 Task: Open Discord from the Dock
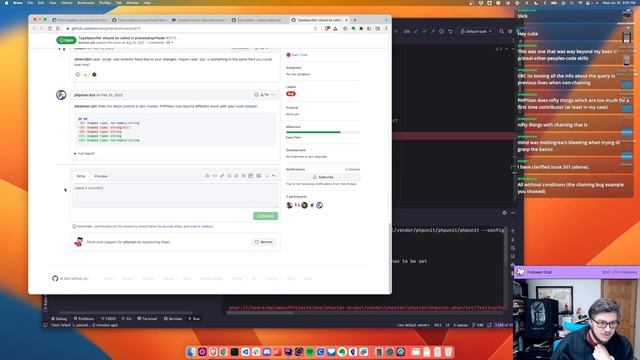point(267,352)
